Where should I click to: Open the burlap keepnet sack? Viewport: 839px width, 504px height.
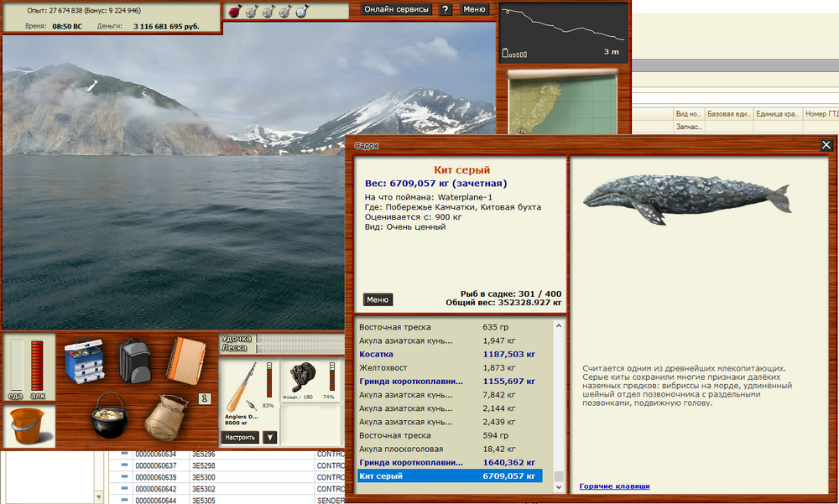(164, 418)
